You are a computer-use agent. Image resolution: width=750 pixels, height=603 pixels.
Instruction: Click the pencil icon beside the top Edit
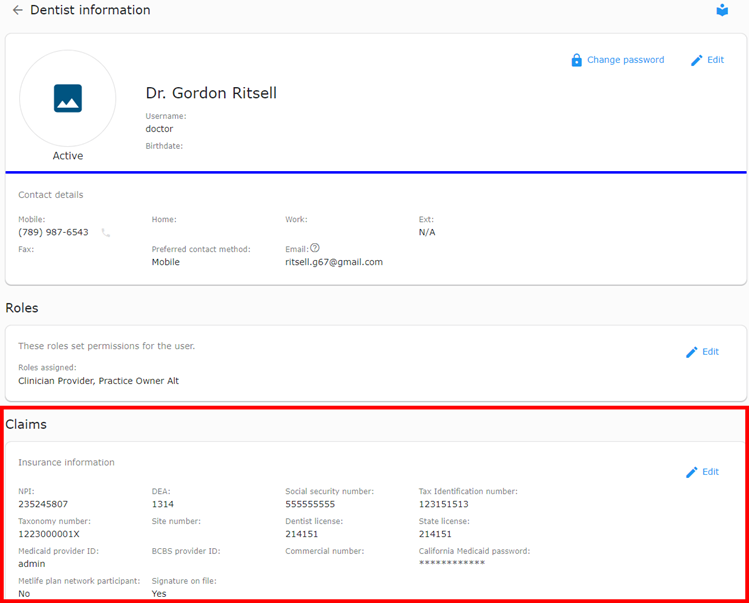coord(696,60)
